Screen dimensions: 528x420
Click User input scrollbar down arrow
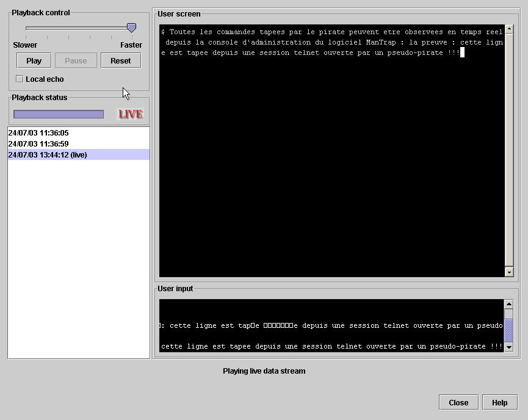pyautogui.click(x=508, y=347)
